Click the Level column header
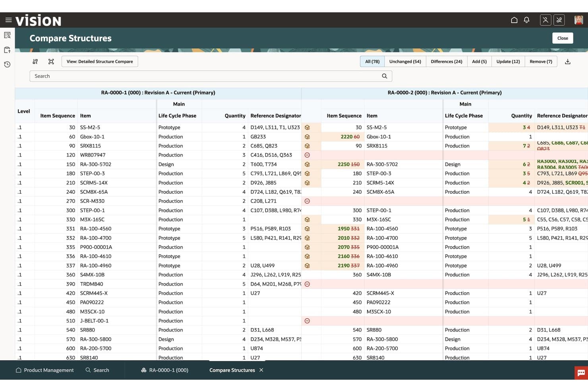This screenshot has height=392, width=588. click(x=24, y=111)
